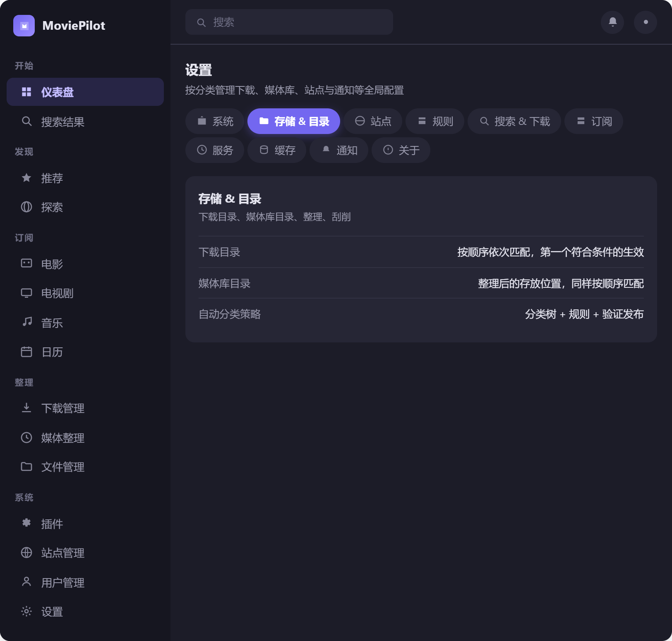Click the 仪表盘 grid icon

point(26,92)
